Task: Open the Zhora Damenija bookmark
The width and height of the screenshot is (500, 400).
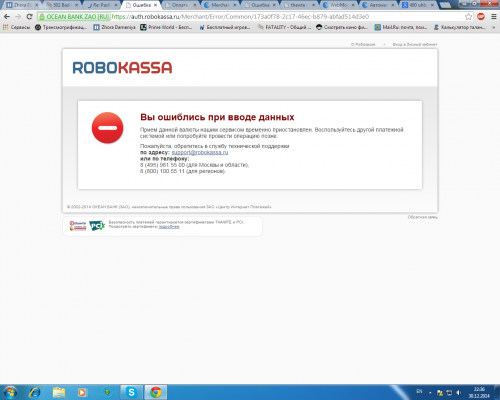Action: [115, 27]
